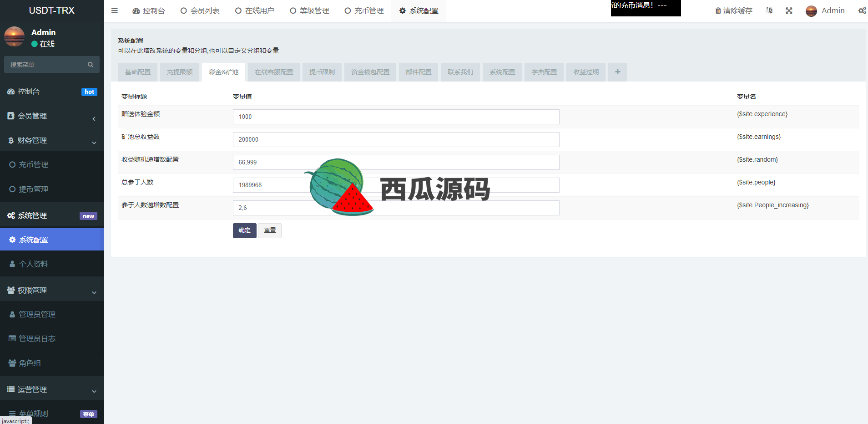The width and height of the screenshot is (868, 424).
Task: Toggle the sidebar hamburger menu icon
Action: coord(115,10)
